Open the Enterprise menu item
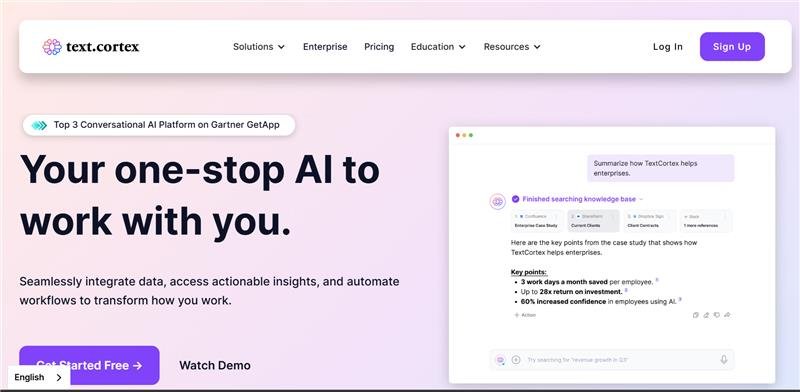Screen dimensions: 800x392 tap(325, 46)
